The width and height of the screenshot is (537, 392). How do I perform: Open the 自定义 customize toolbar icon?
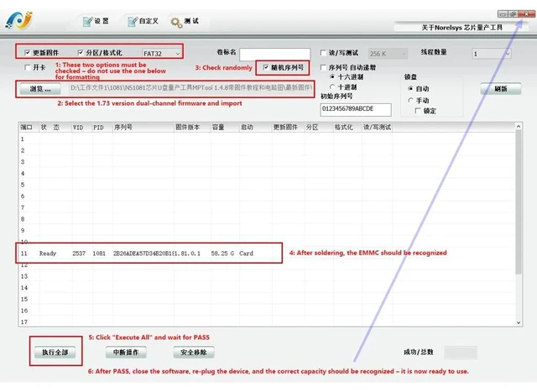click(x=143, y=21)
